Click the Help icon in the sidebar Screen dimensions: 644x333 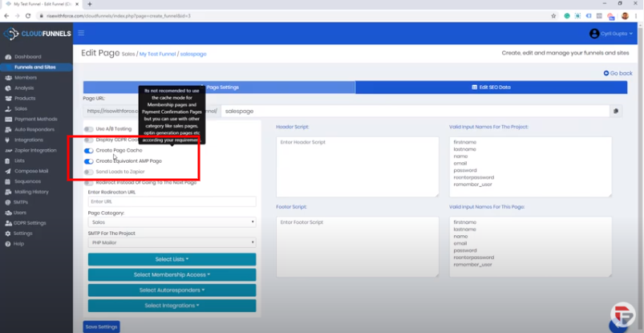[7, 243]
